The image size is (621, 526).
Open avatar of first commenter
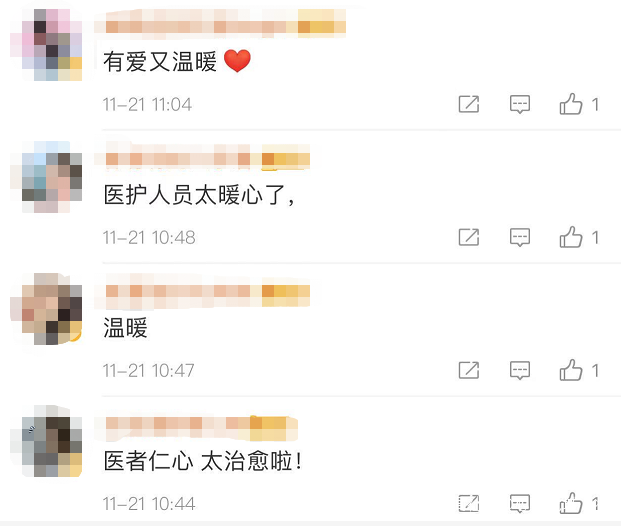[x=46, y=45]
